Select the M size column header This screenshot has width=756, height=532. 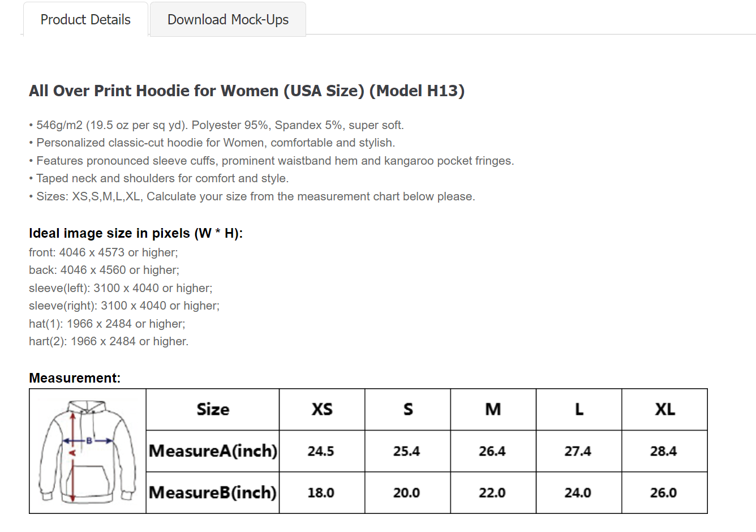[493, 409]
